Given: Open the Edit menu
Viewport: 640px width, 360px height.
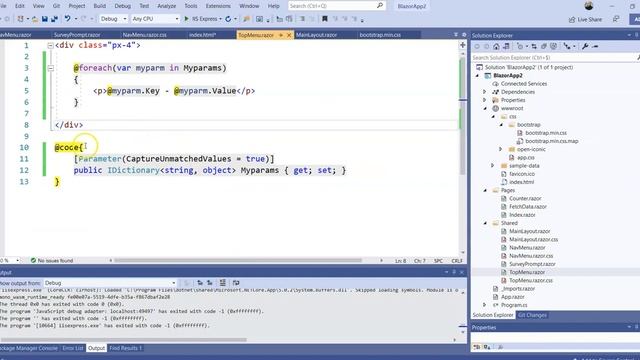Looking at the screenshot, I should [x=20, y=6].
